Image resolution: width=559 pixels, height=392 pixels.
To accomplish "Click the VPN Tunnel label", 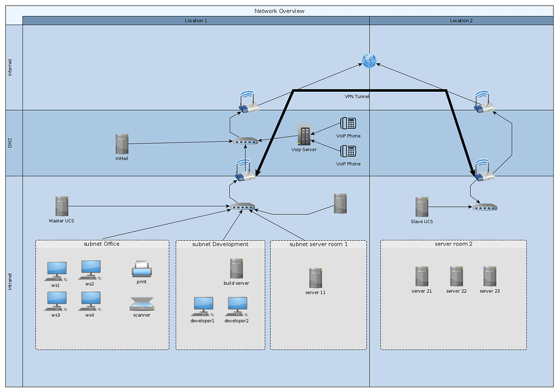I will (x=356, y=96).
